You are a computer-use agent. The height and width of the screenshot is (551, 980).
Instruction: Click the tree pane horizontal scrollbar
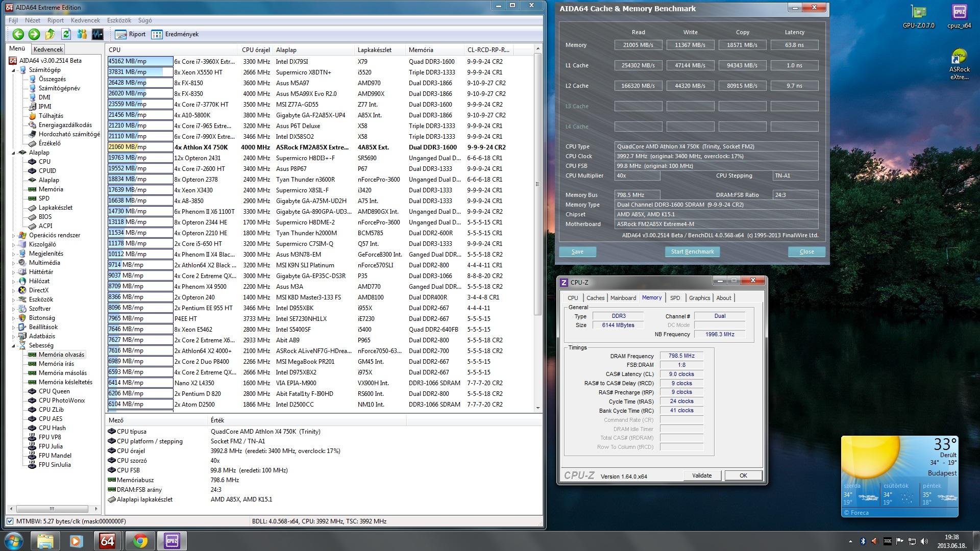pyautogui.click(x=51, y=509)
